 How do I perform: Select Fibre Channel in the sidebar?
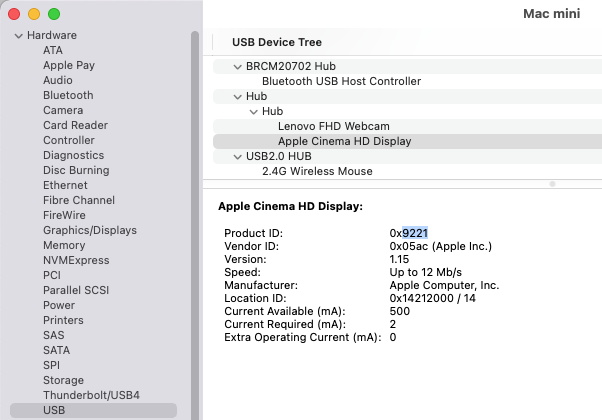pos(79,200)
